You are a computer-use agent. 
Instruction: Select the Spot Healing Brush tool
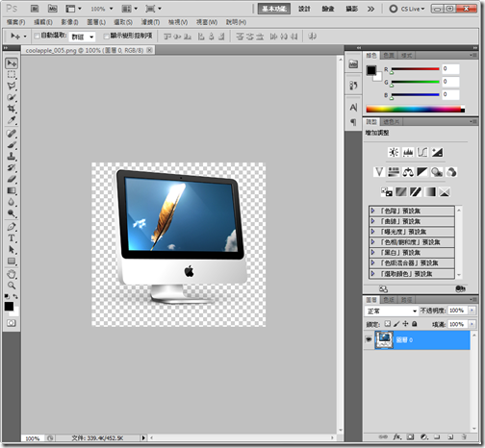click(x=12, y=134)
